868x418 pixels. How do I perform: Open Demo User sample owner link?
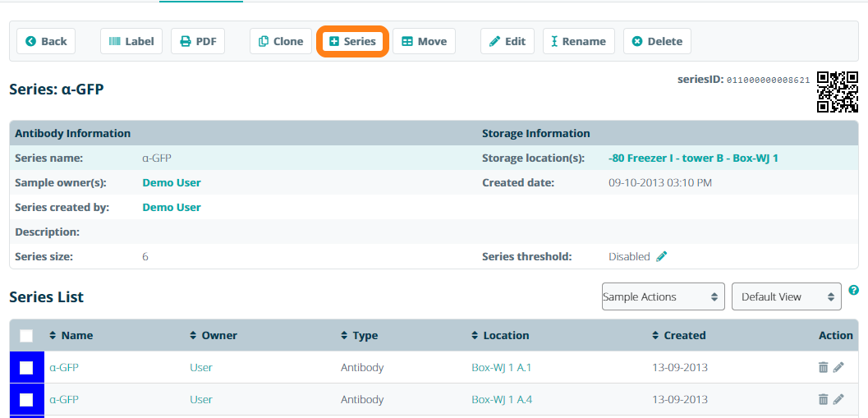[172, 182]
